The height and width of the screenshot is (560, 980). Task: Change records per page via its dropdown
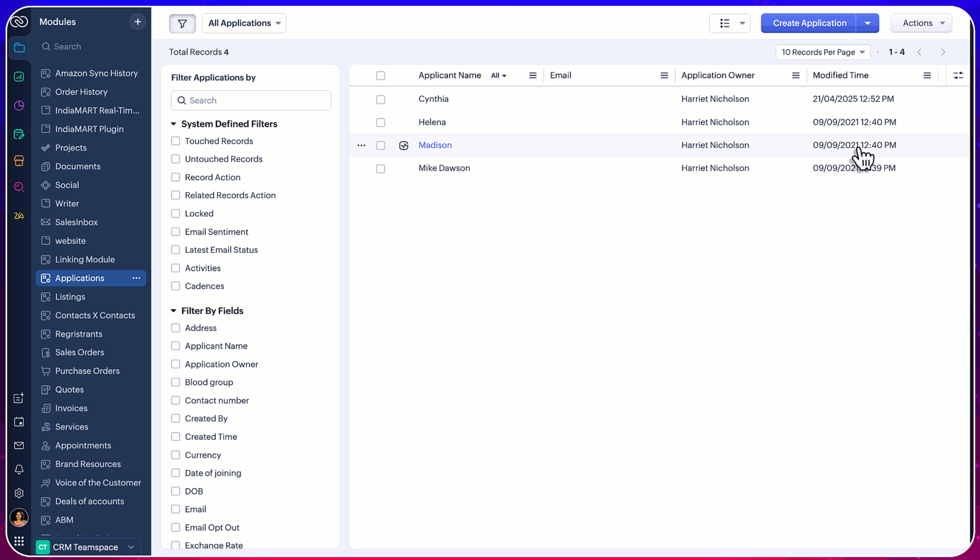tap(823, 52)
